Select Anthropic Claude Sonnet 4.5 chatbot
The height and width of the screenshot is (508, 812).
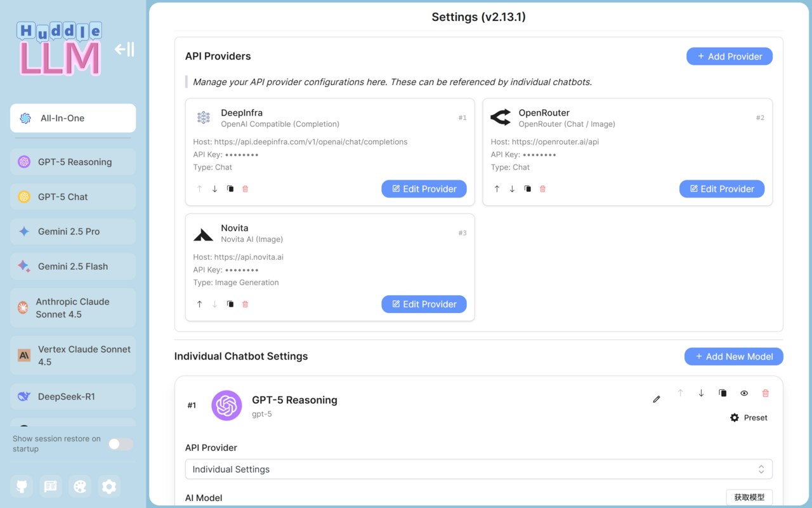pos(73,308)
